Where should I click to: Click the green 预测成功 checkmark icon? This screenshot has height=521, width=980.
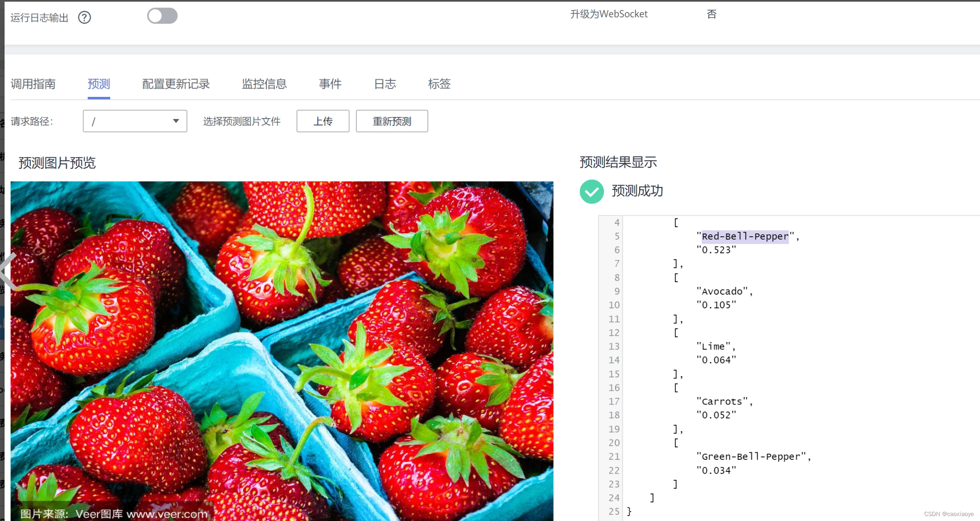(592, 191)
